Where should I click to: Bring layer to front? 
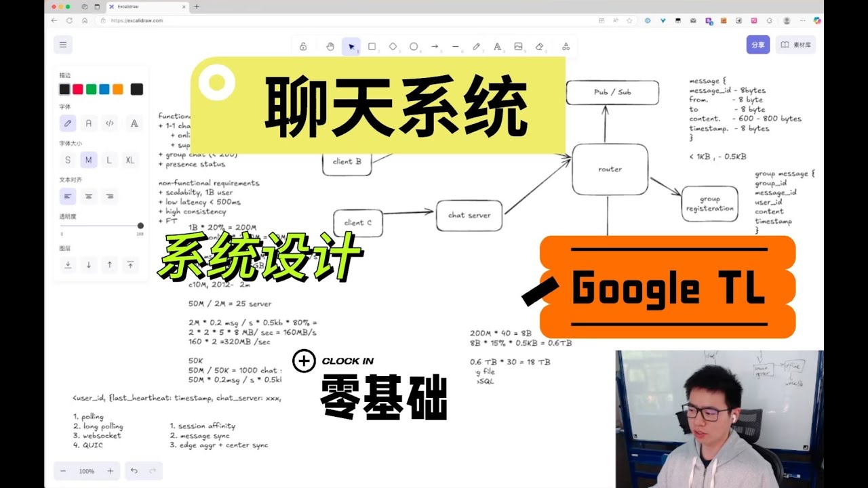tap(130, 265)
